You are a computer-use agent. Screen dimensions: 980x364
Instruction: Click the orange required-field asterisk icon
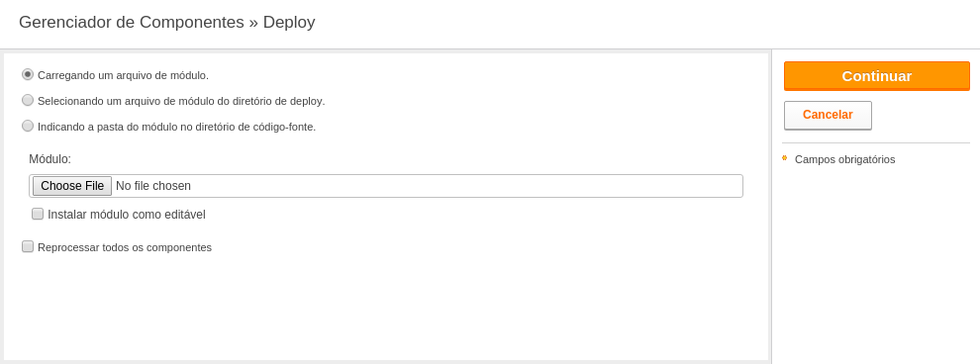(784, 158)
